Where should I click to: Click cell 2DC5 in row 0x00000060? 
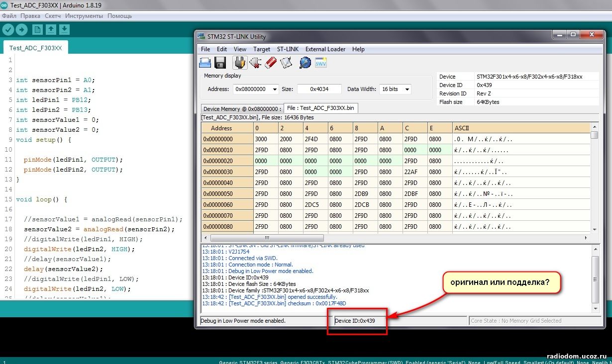point(315,205)
